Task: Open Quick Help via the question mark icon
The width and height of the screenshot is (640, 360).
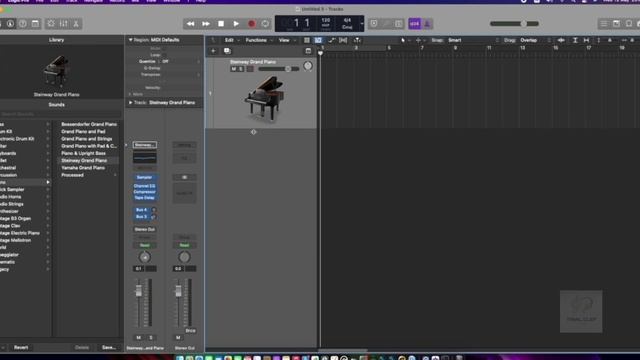Action: (x=22, y=24)
